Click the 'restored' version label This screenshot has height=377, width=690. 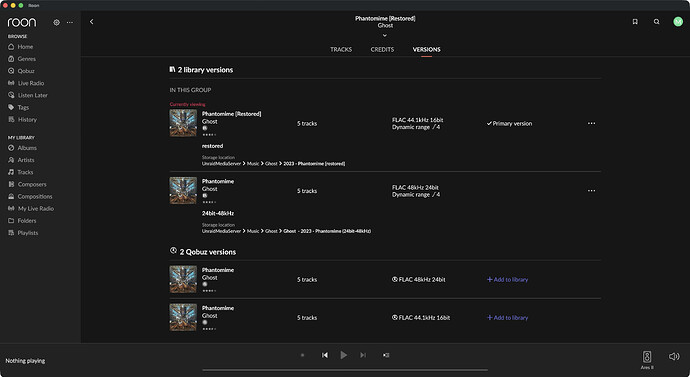pos(213,146)
